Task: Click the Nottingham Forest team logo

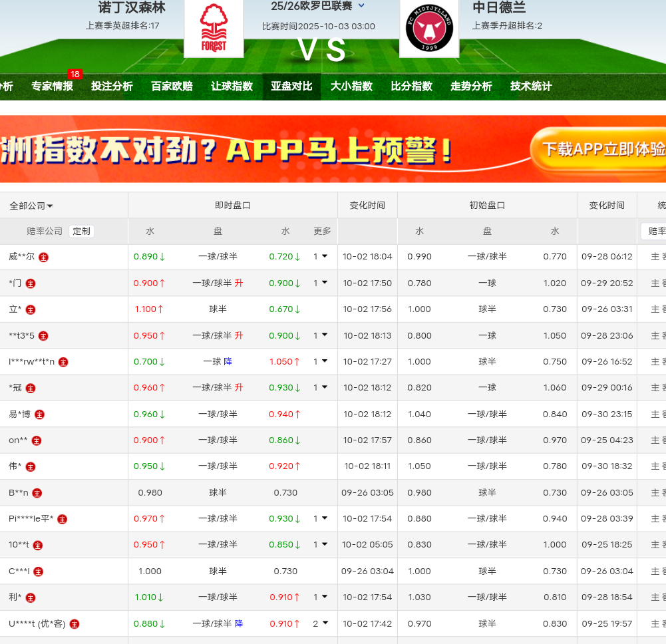Action: point(214,29)
